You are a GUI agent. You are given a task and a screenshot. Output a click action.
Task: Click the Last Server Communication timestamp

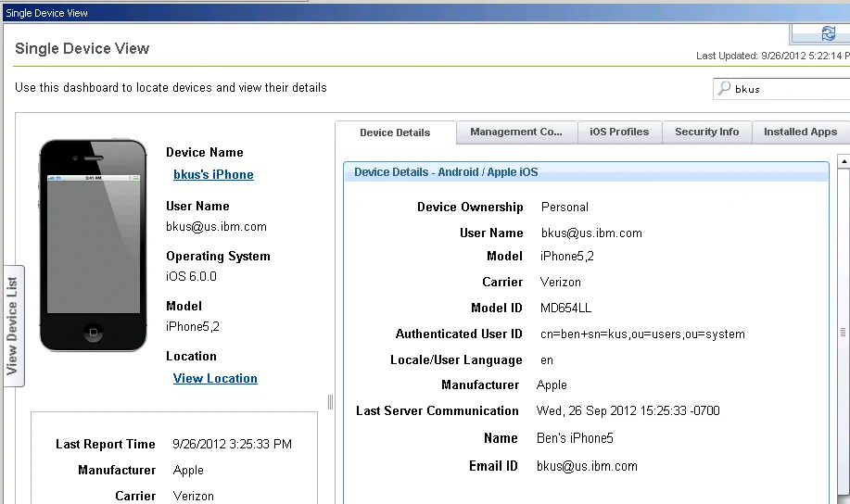click(x=628, y=410)
